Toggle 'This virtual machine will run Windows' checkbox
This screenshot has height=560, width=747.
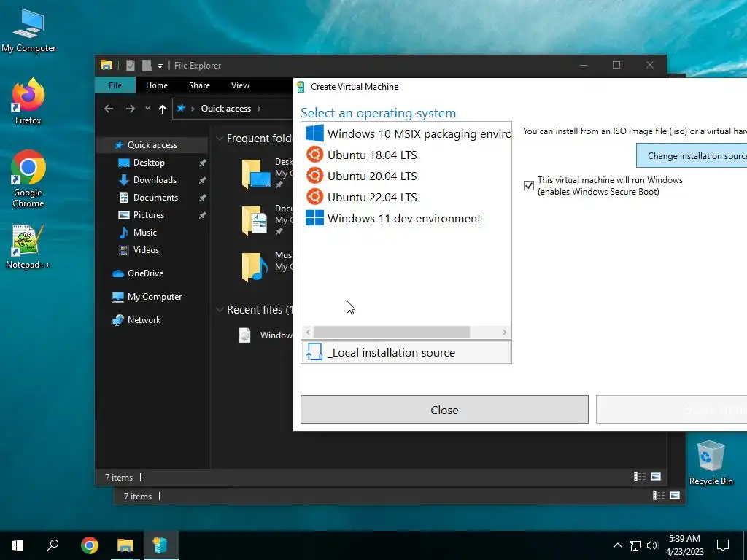(529, 186)
